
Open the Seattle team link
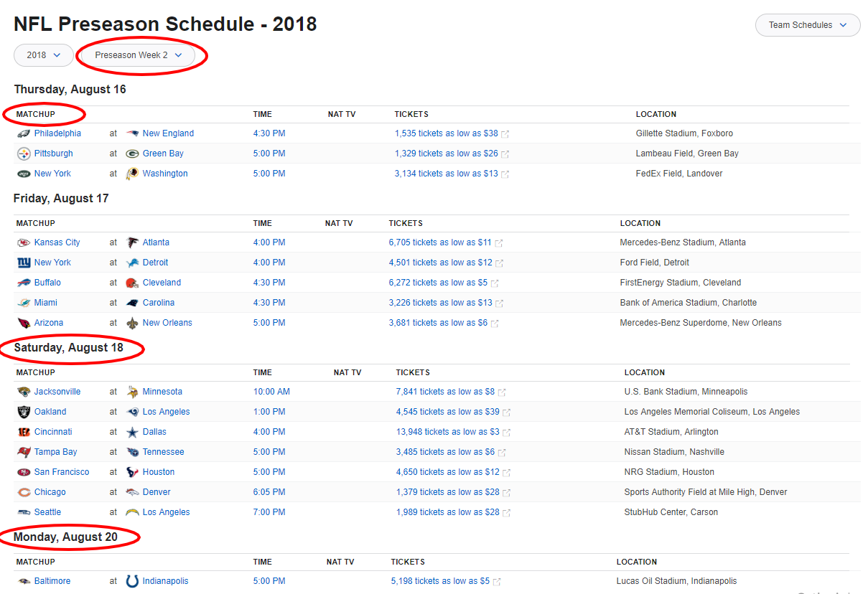pyautogui.click(x=47, y=512)
